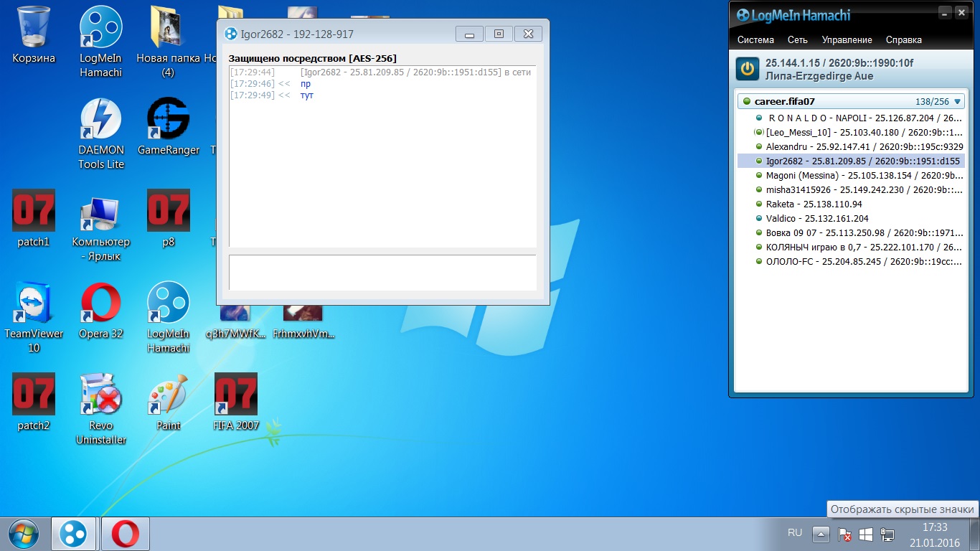Click the Hamachi power button
Viewport: 980px width, 551px height.
pyautogui.click(x=748, y=69)
